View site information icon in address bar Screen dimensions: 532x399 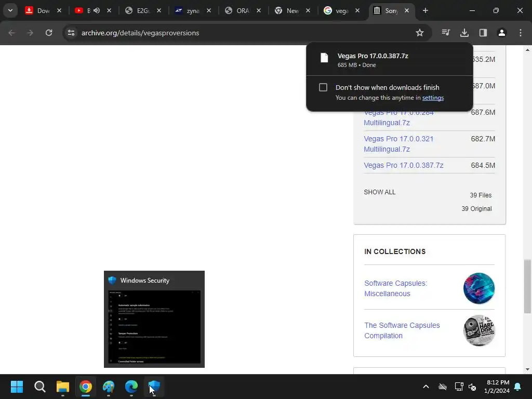pyautogui.click(x=71, y=33)
